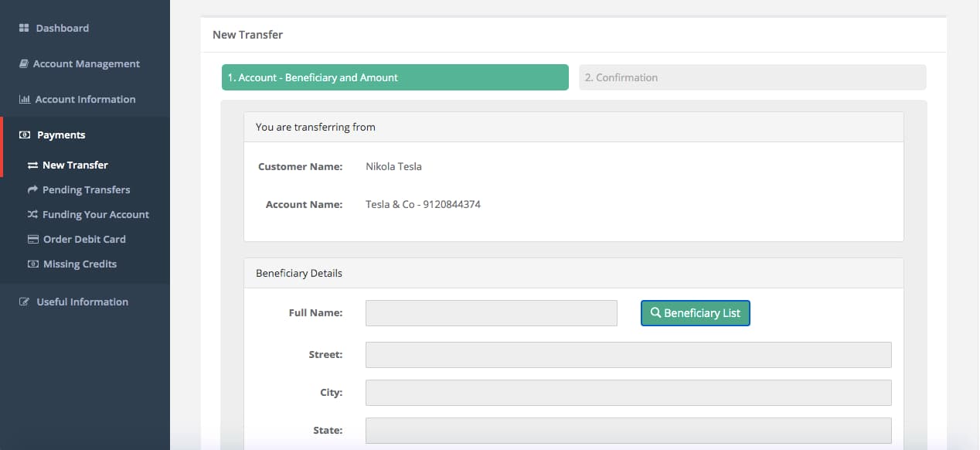Collapse the Payments sidebar section

click(61, 135)
